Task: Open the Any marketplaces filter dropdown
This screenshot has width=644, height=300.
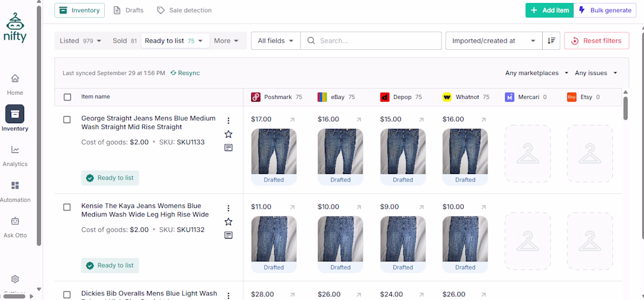Action: tap(537, 73)
